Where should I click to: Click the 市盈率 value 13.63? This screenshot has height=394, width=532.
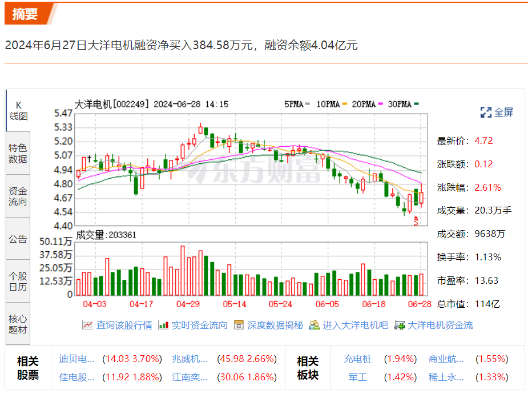point(486,280)
